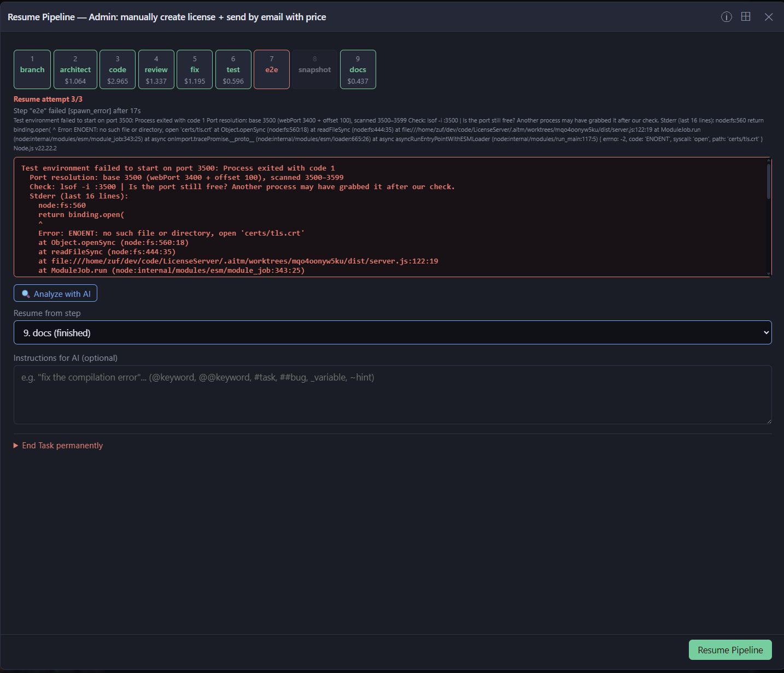Click the 'Step "e2e" failed [spawn_error]' line
Image resolution: width=784 pixels, height=673 pixels.
[x=77, y=110]
